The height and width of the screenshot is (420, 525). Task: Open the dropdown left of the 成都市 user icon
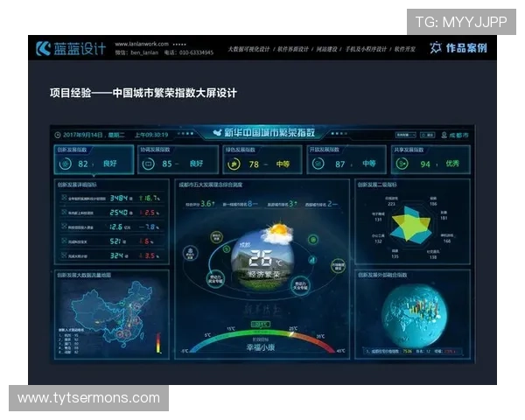point(405,135)
